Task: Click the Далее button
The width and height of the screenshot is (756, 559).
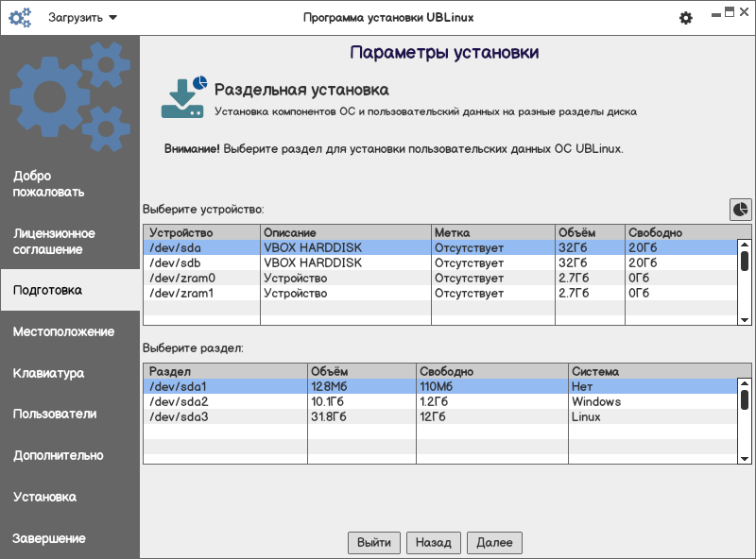Action: pos(494,543)
